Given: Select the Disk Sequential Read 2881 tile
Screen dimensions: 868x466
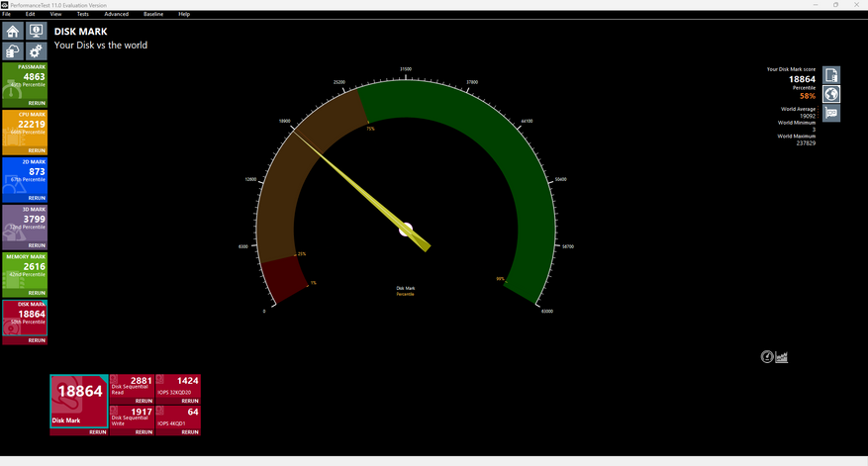Looking at the screenshot, I should click(132, 386).
